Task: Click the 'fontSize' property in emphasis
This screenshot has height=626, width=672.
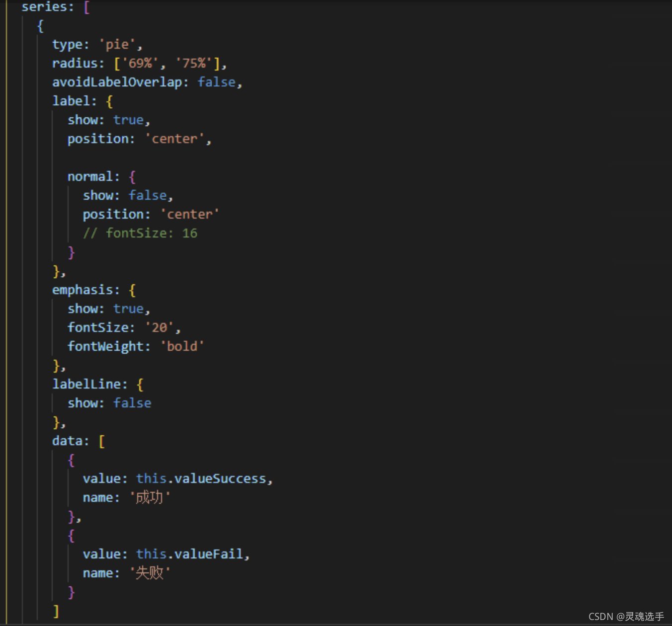Action: pos(97,327)
